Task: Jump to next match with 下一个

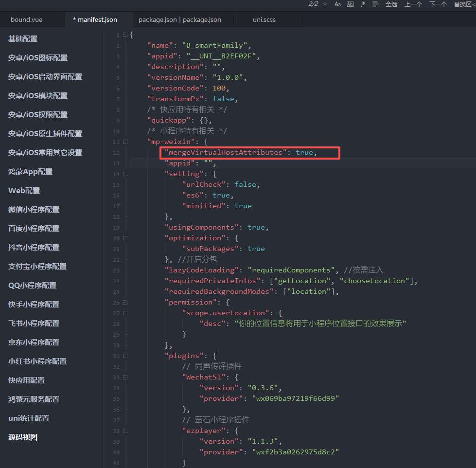Action: coord(438,4)
